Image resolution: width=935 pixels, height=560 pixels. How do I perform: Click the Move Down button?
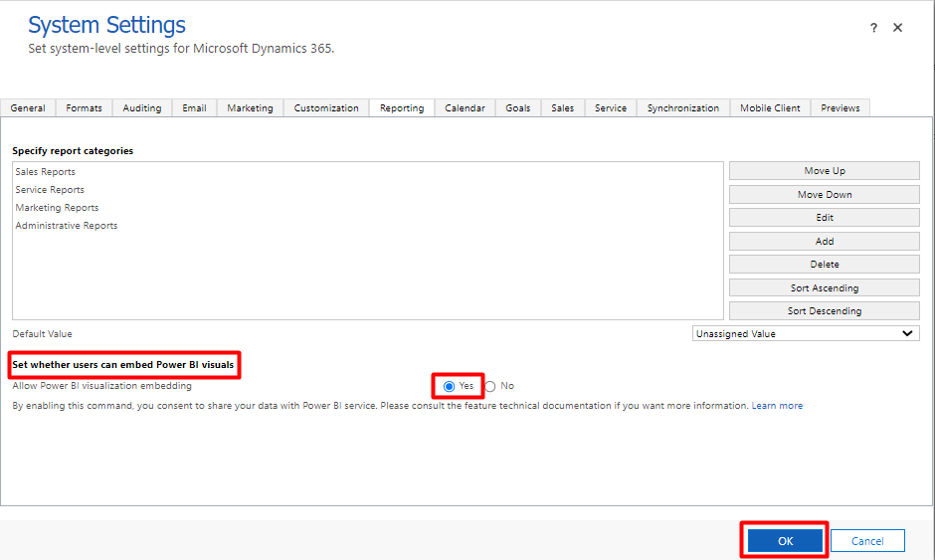click(x=824, y=194)
